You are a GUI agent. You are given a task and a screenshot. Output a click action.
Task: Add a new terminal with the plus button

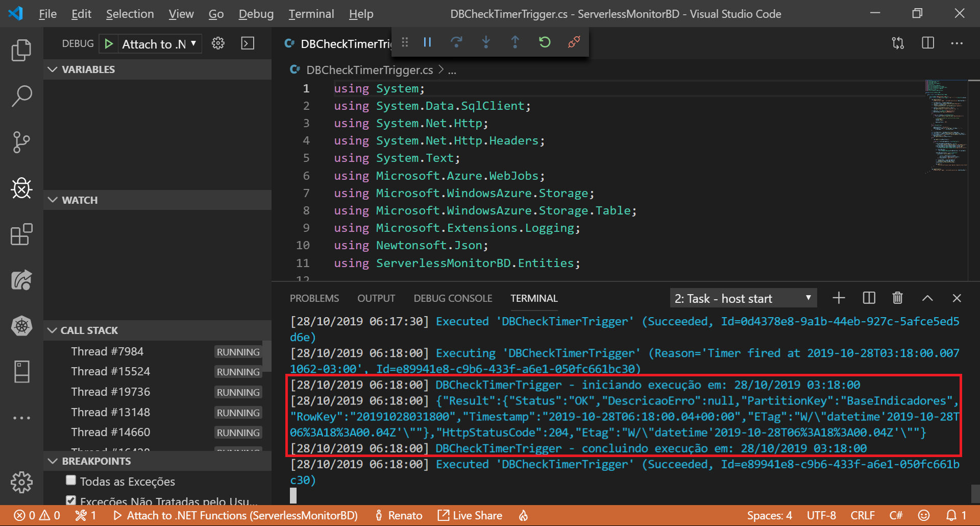tap(839, 298)
